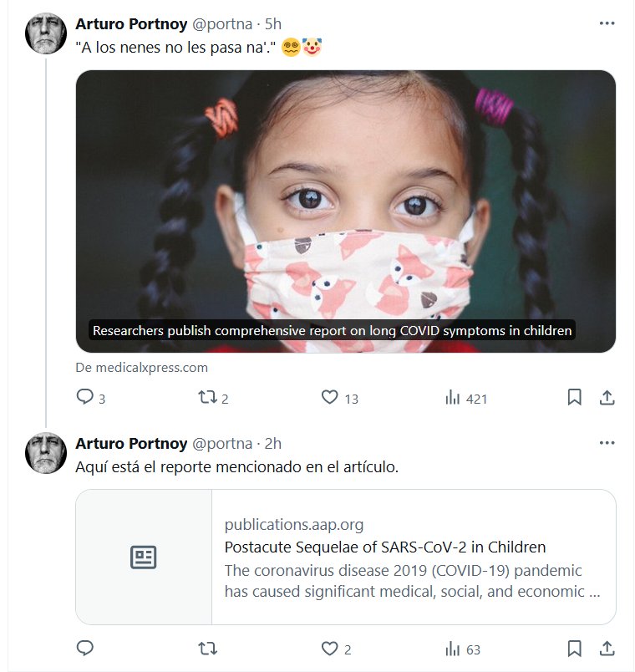This screenshot has width=635, height=672.
Task: Retweet the second tweet
Action: click(x=207, y=649)
